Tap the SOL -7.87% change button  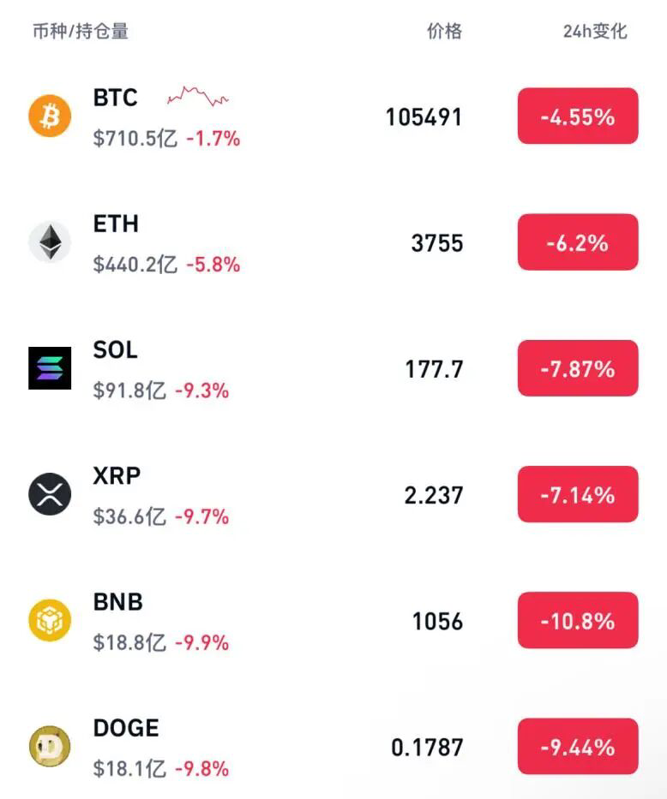click(x=577, y=369)
